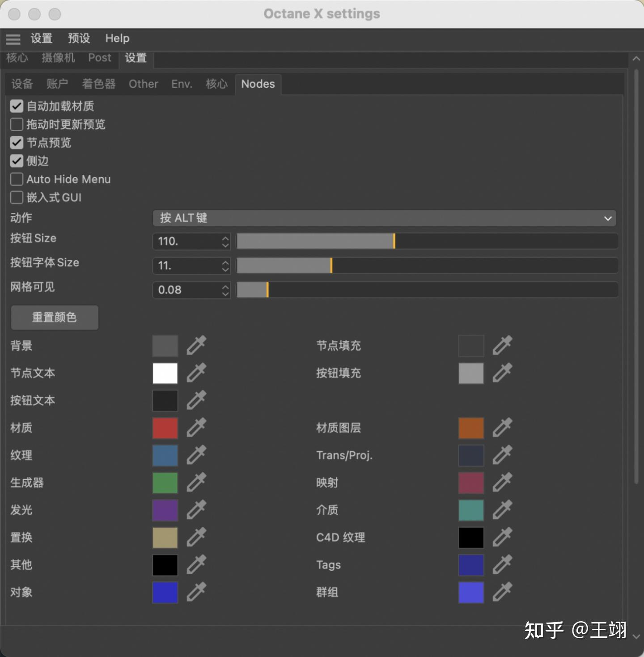Click the 按钮字体 Size stepper arrows
This screenshot has height=657, width=644.
pos(225,266)
